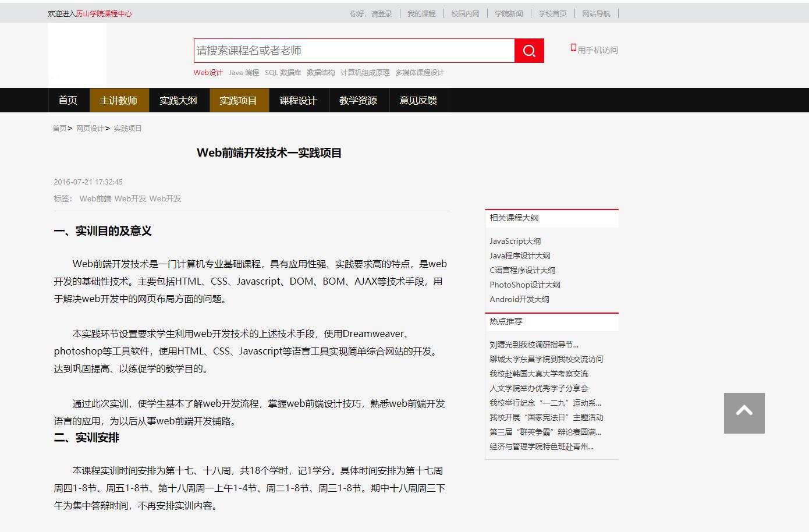Click the 网页设计 breadcrumb link
This screenshot has width=809, height=532.
click(x=90, y=128)
